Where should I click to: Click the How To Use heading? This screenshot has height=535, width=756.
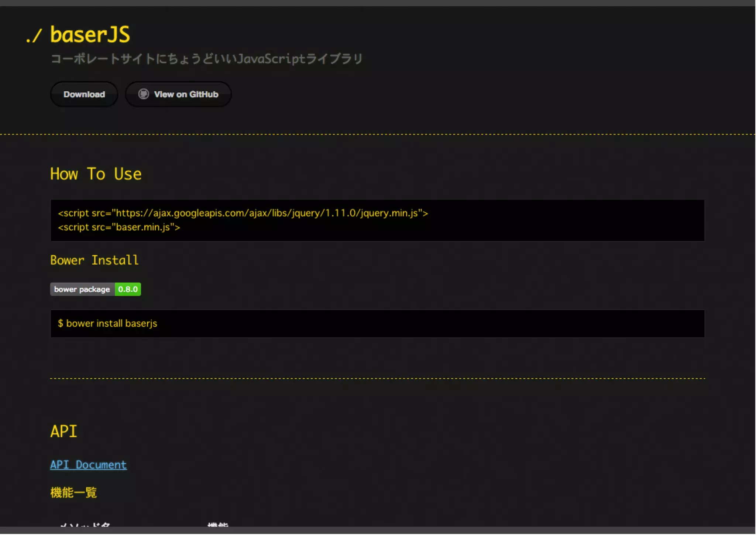96,174
